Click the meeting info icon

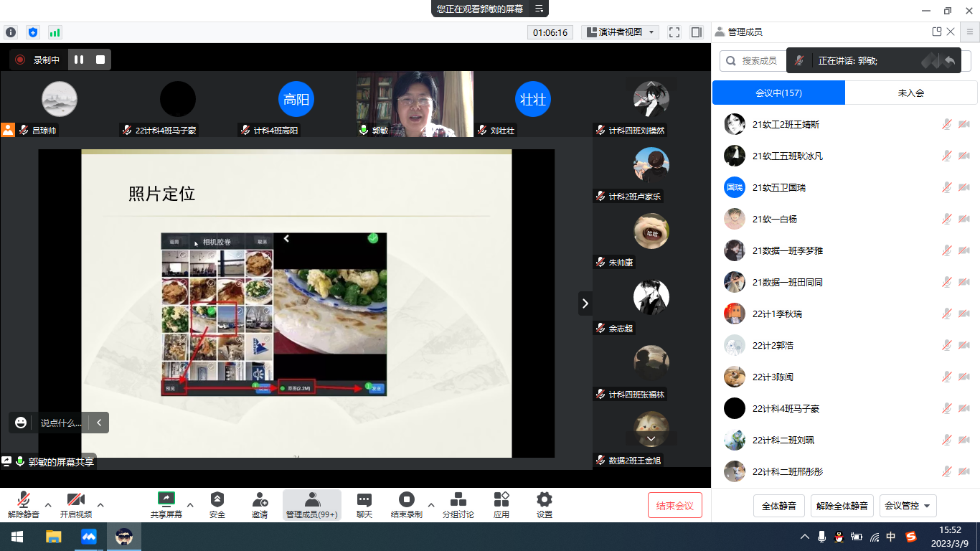point(11,32)
